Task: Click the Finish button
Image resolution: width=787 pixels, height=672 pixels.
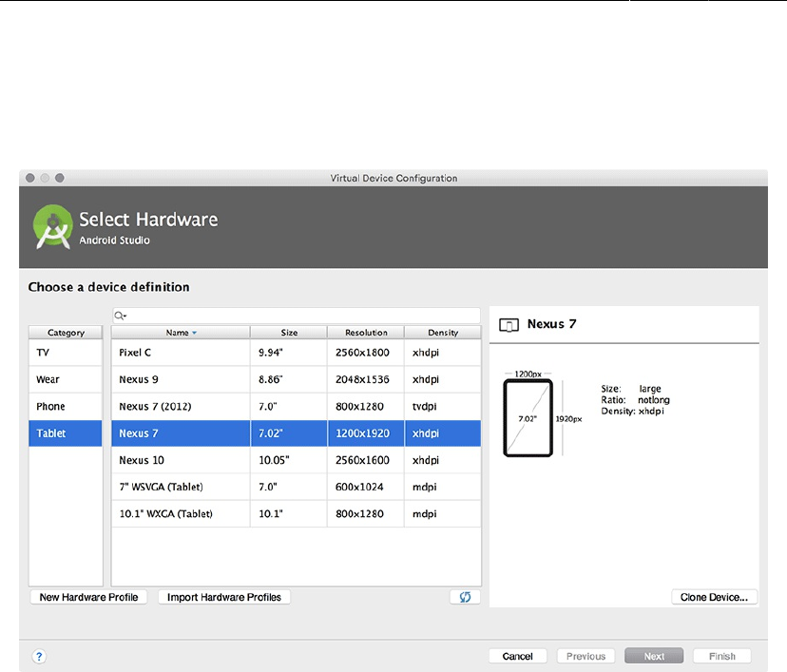Action: click(x=721, y=656)
